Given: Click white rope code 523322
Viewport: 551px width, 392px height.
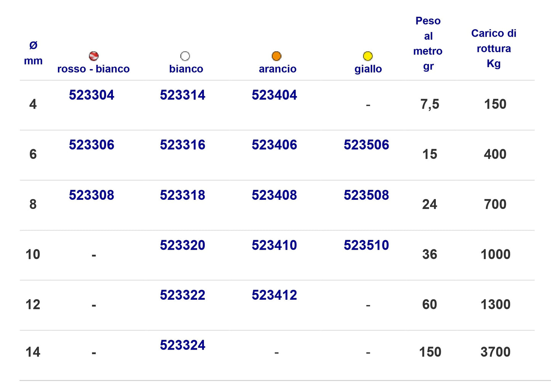Looking at the screenshot, I should click(183, 295).
